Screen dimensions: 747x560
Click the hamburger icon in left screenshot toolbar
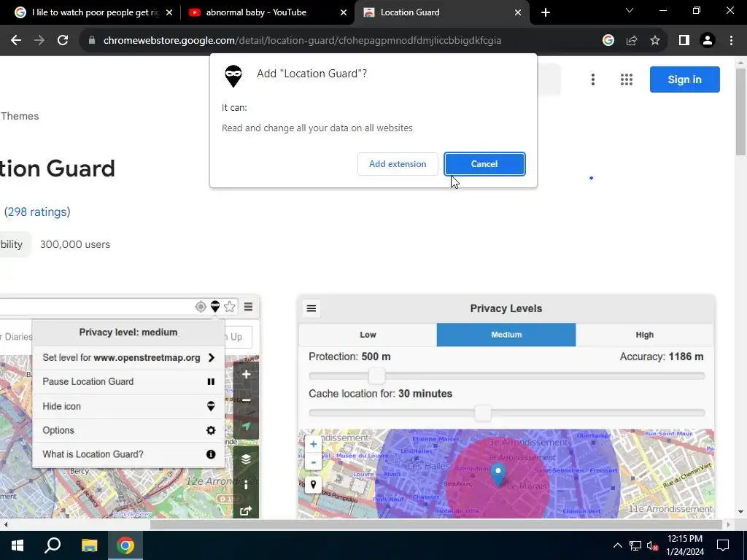pos(248,307)
